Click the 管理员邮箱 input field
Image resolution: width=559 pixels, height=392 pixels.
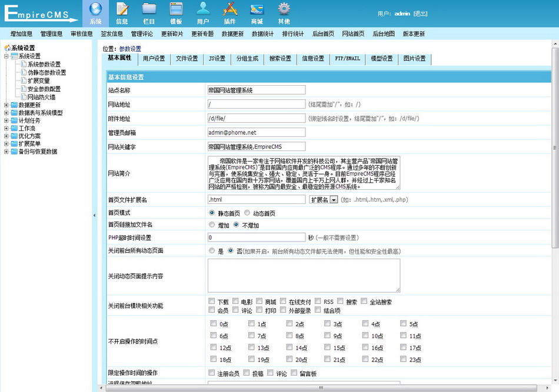point(257,132)
